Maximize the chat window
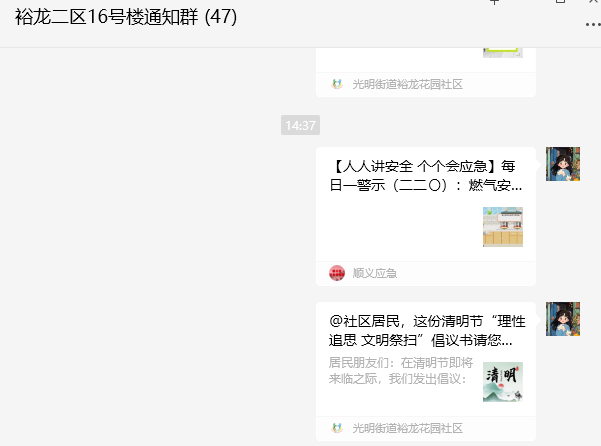 pos(560,2)
